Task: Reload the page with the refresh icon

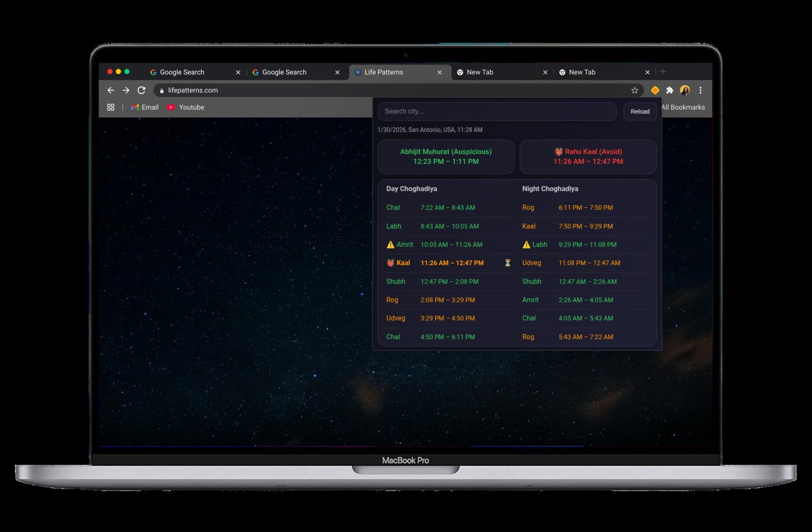Action: 142,90
